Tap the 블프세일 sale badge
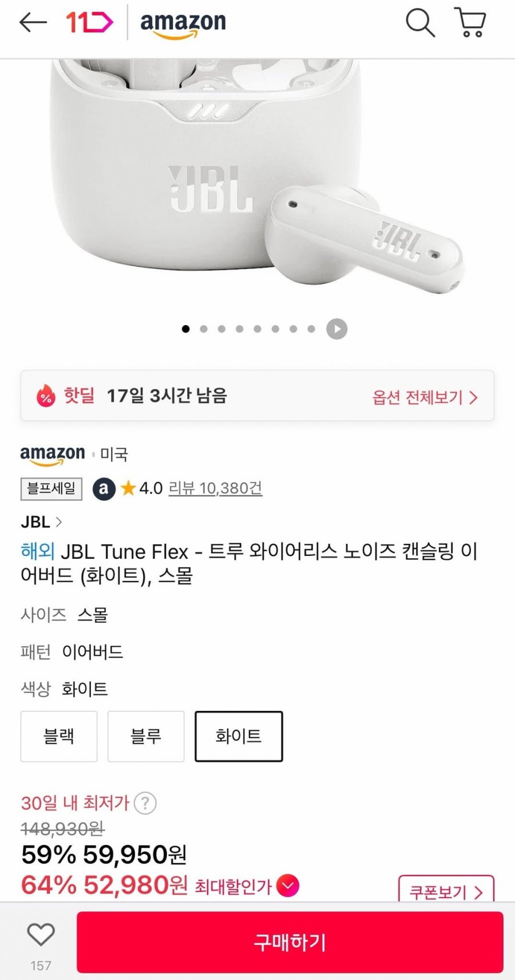515x980 pixels. tap(51, 489)
